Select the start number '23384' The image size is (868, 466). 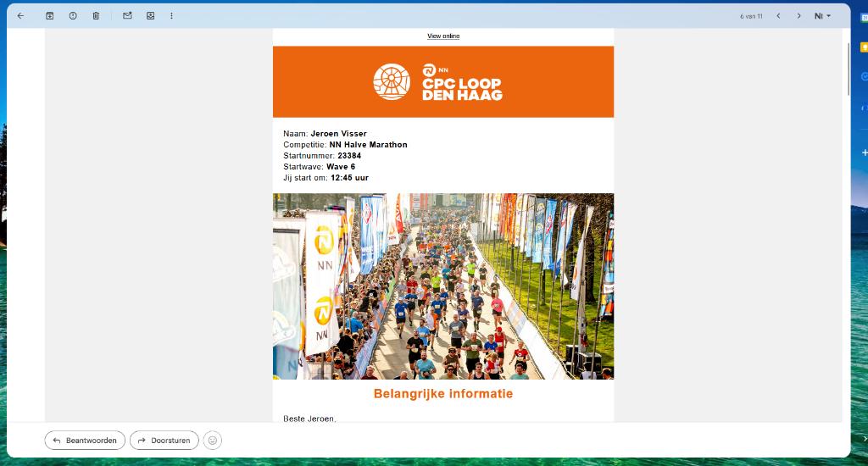tap(349, 156)
